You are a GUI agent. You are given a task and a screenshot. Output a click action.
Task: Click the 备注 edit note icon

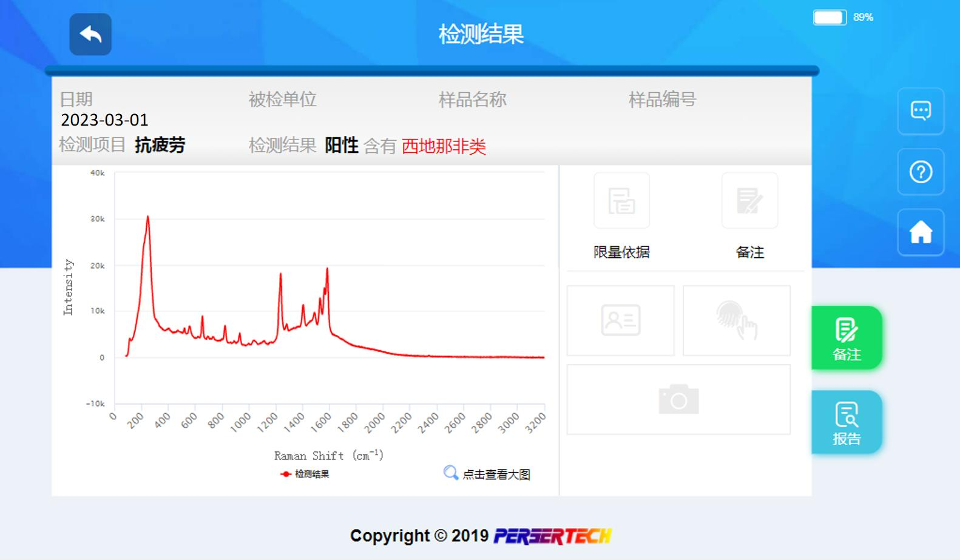click(749, 201)
